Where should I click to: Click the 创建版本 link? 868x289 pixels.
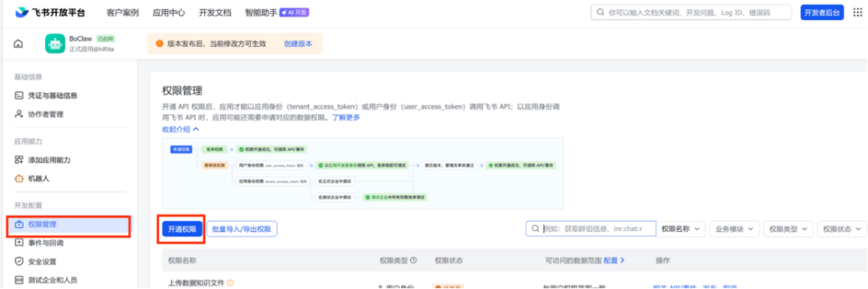tap(298, 43)
